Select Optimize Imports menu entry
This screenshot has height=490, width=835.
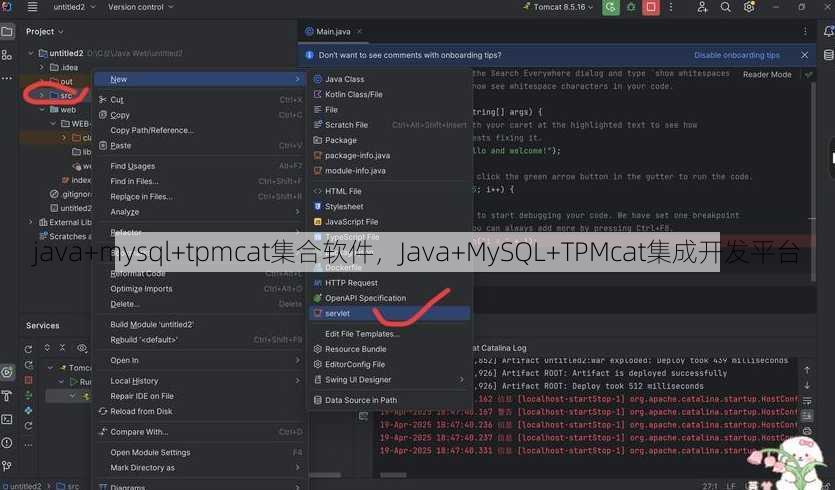click(x=199, y=289)
